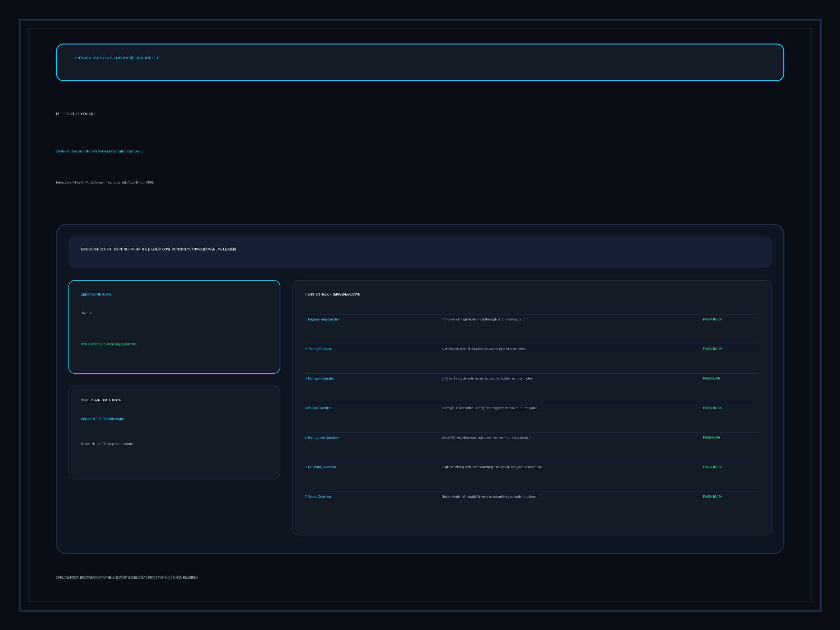840x630 pixels.
Task: Click the Interactive 1-File HTML Software line
Action: [105, 182]
